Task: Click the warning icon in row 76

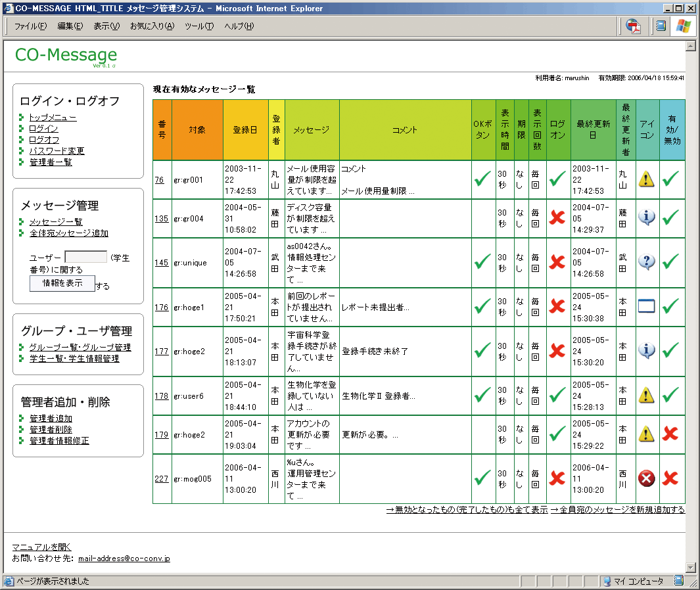Action: coord(647,179)
